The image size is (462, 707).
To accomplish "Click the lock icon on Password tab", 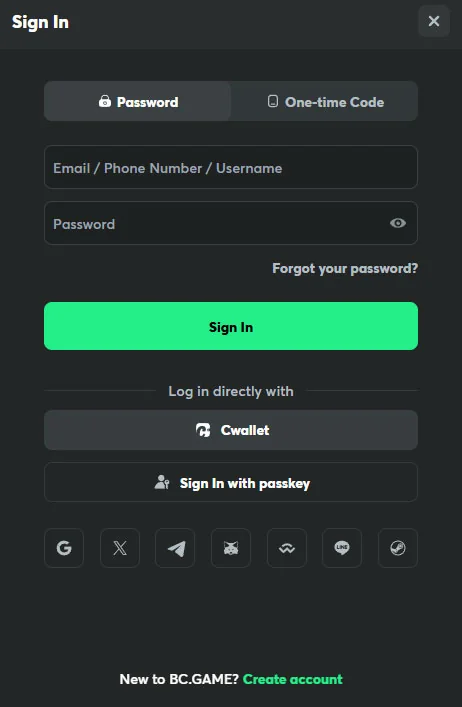I will [x=105, y=101].
